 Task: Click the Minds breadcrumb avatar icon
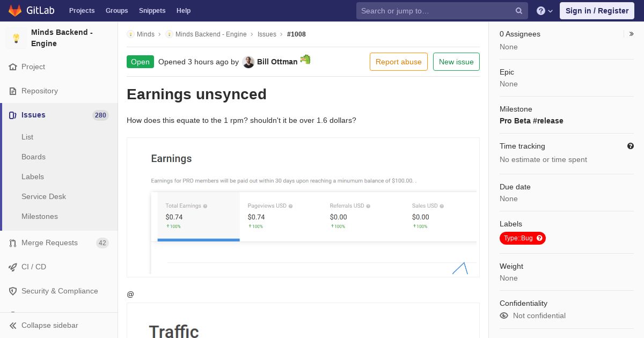click(130, 34)
